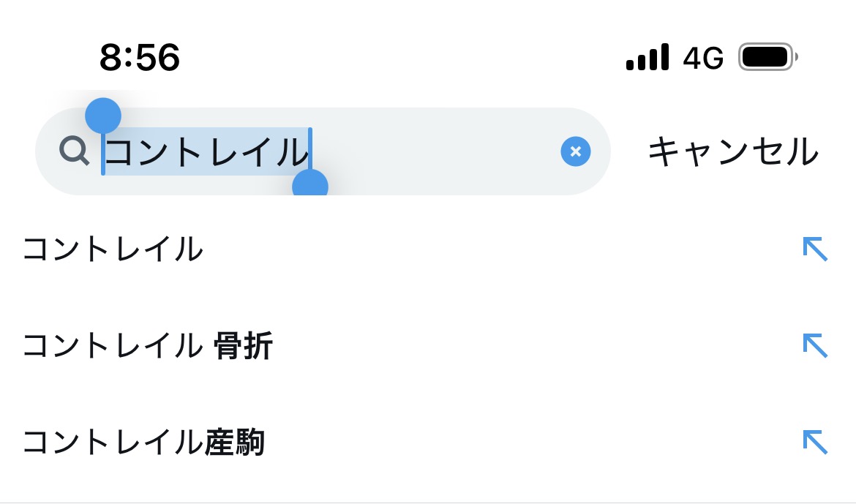Clear the search field with the x button
856x504 pixels.
pos(576,151)
